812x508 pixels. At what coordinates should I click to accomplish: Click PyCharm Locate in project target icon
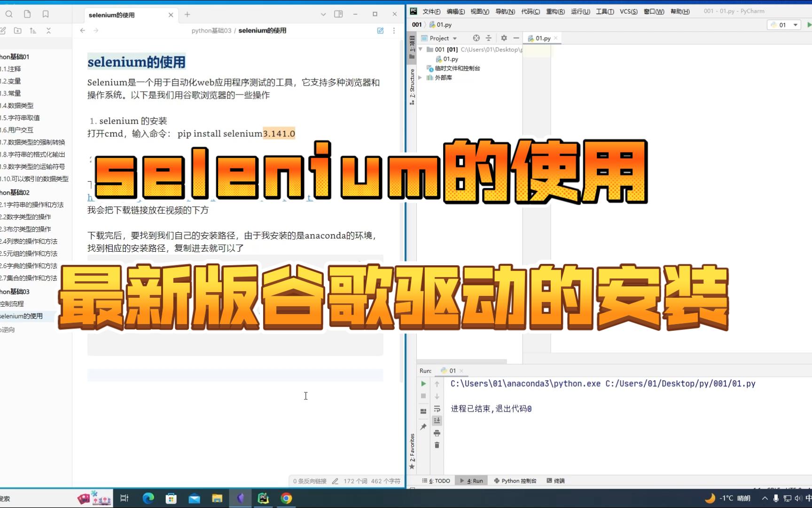coord(476,38)
